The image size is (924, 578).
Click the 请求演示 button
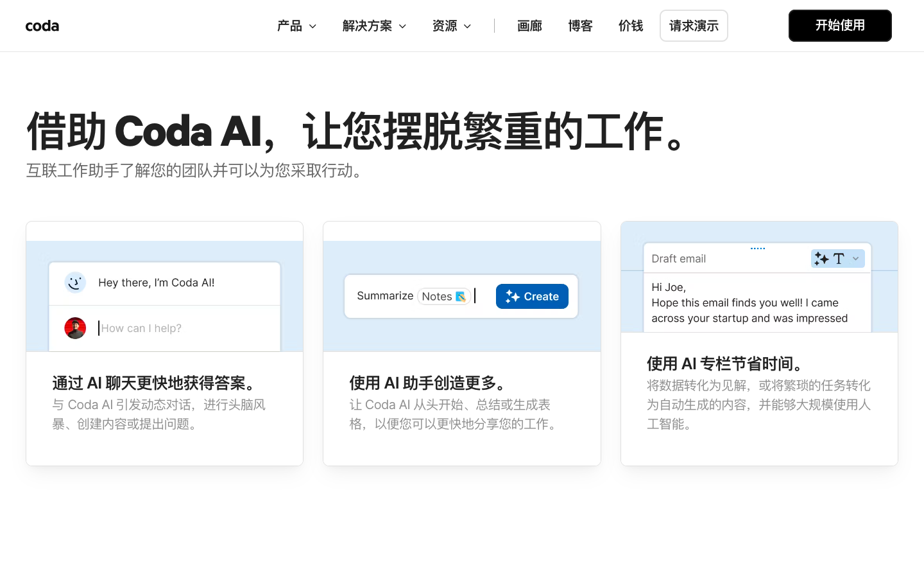coord(694,26)
